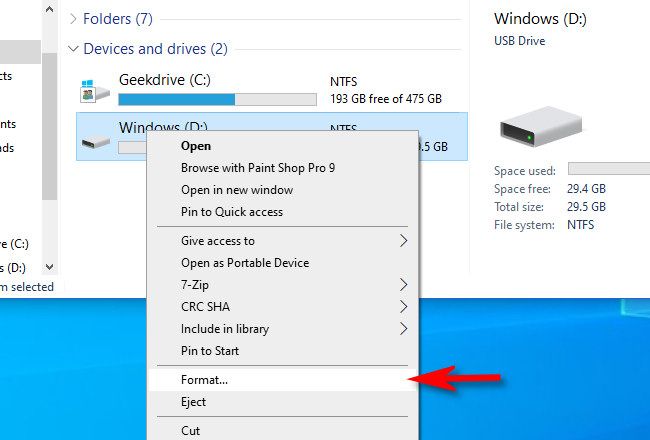650x440 pixels.
Task: Select Open in new window
Action: click(237, 190)
